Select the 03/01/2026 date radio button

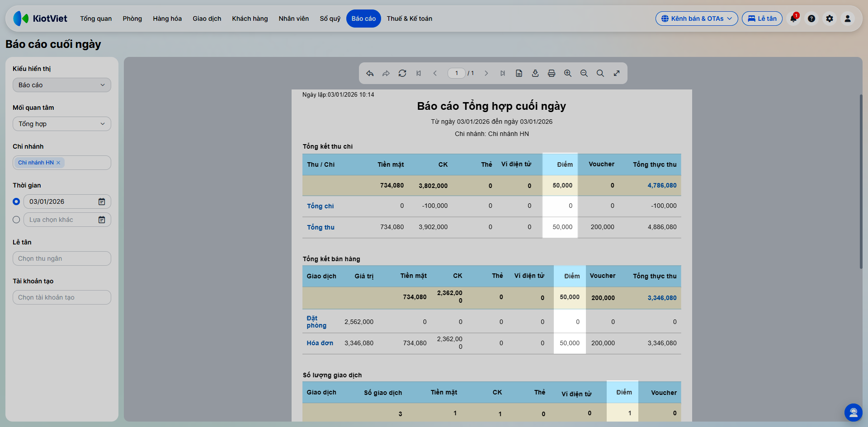pyautogui.click(x=16, y=202)
